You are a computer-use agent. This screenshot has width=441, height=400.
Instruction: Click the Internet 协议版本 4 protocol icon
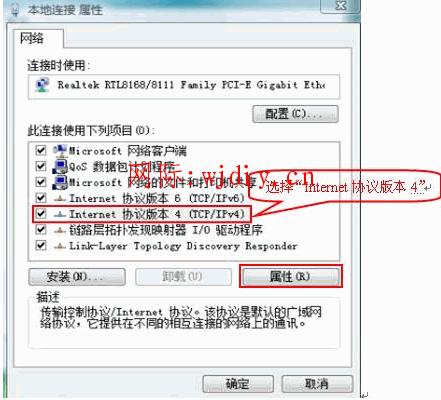point(60,214)
